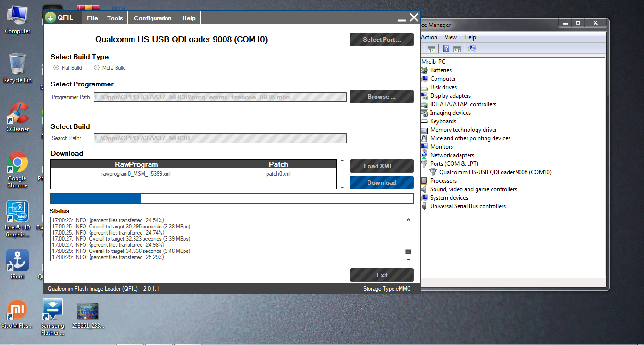Screen dimensions: 644x345
Task: Collapse the Ports (COM & LPT) node
Action: [x=454, y=164]
